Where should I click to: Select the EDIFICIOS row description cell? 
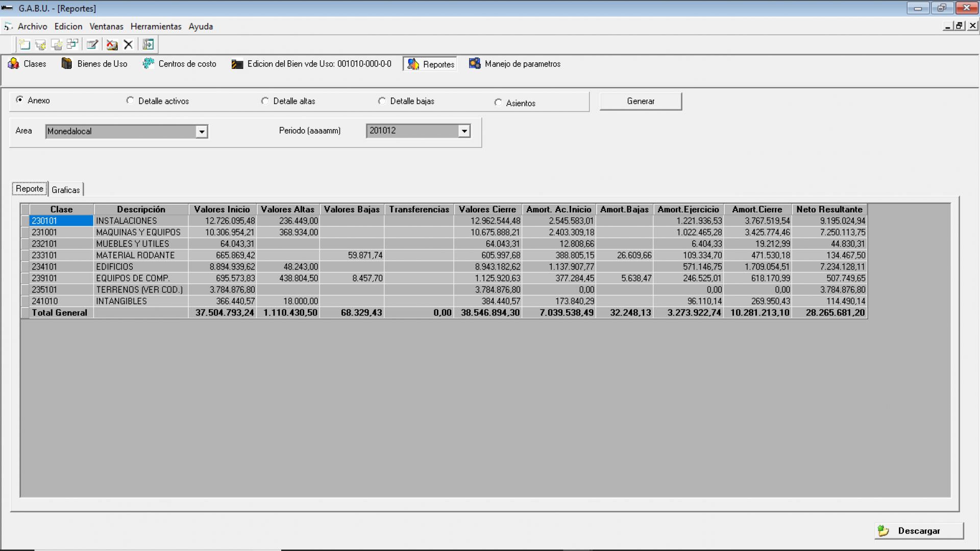(x=141, y=267)
